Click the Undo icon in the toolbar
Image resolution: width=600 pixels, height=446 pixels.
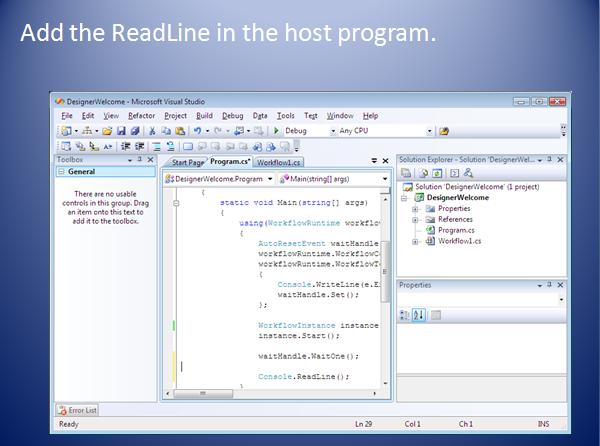[x=198, y=130]
